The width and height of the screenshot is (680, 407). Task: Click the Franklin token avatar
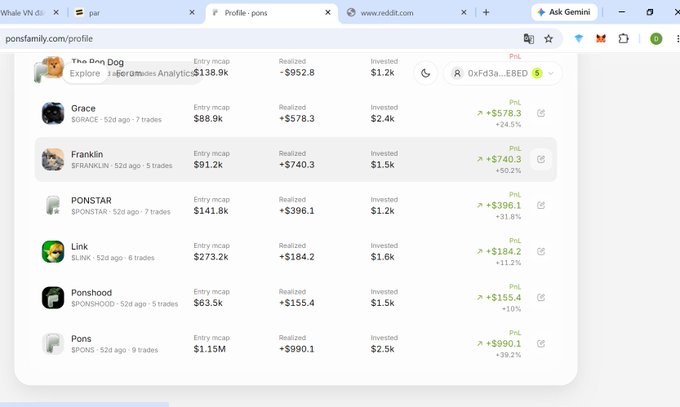point(53,159)
